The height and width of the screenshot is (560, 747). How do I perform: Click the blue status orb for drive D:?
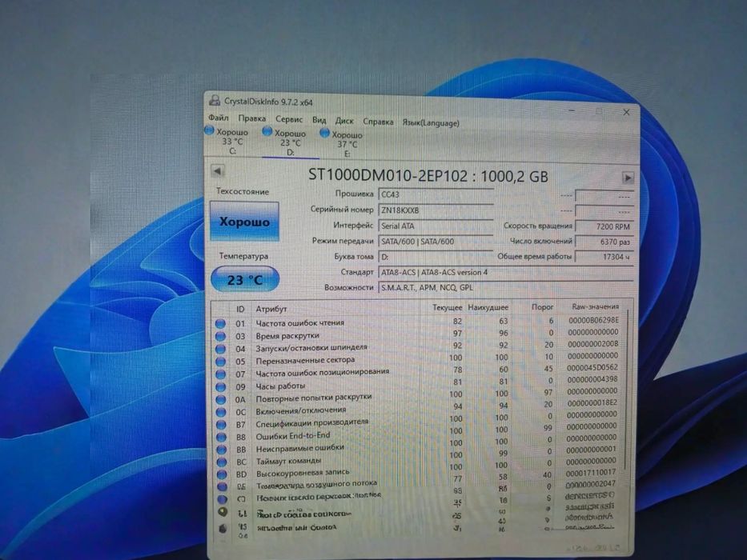tap(267, 131)
